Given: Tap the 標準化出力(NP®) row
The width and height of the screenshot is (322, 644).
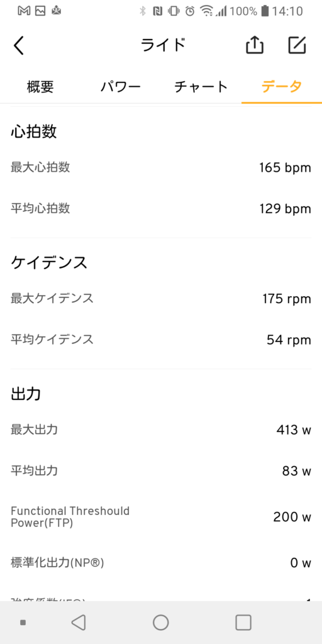Looking at the screenshot, I should point(161,563).
